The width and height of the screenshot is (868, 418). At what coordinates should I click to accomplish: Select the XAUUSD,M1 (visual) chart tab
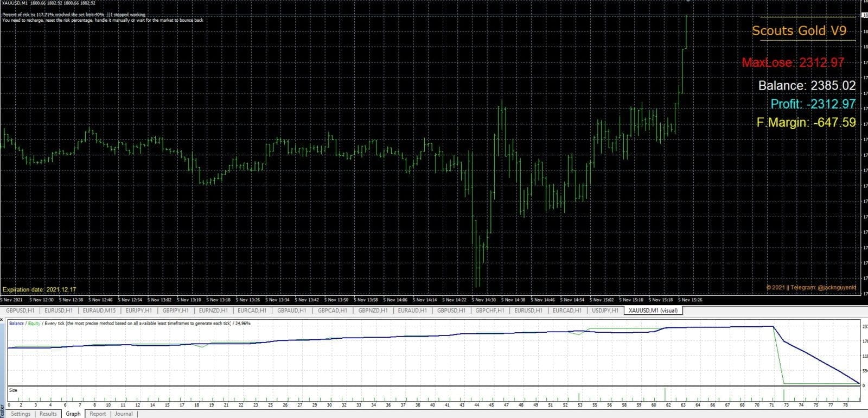pos(653,311)
